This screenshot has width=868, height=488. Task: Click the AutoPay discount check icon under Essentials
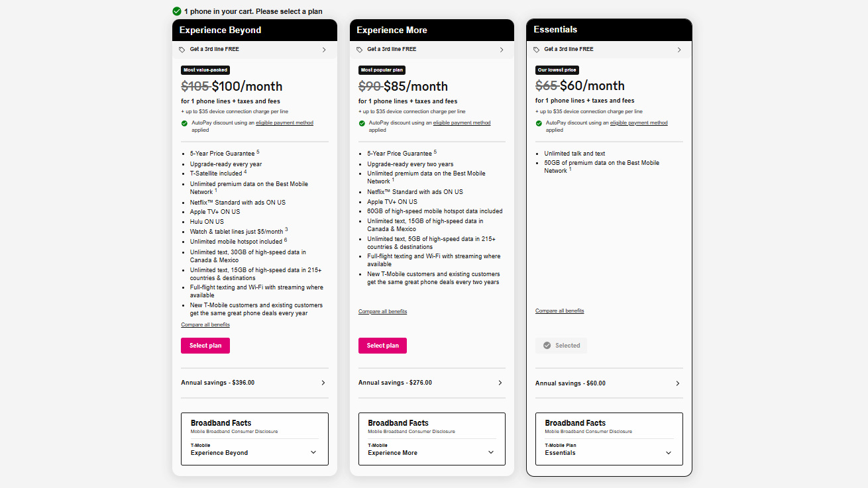tap(539, 122)
